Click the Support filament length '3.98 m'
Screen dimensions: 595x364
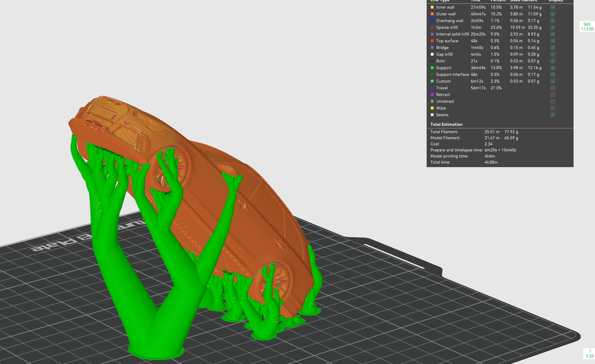(516, 68)
